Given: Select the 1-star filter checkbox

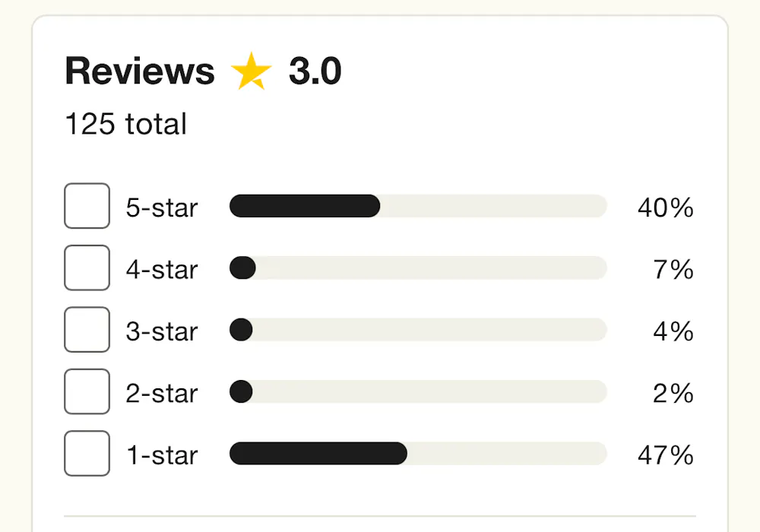Looking at the screenshot, I should (87, 454).
